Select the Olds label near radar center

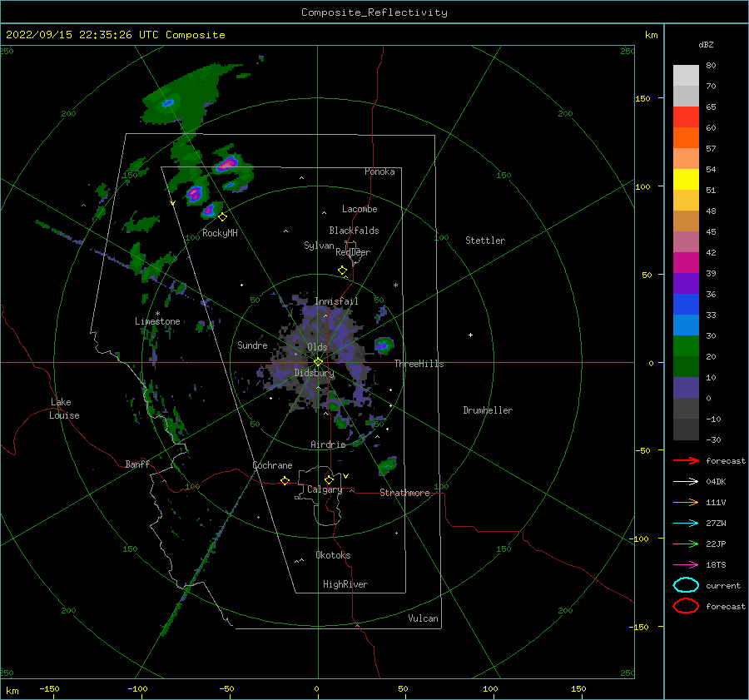[317, 347]
